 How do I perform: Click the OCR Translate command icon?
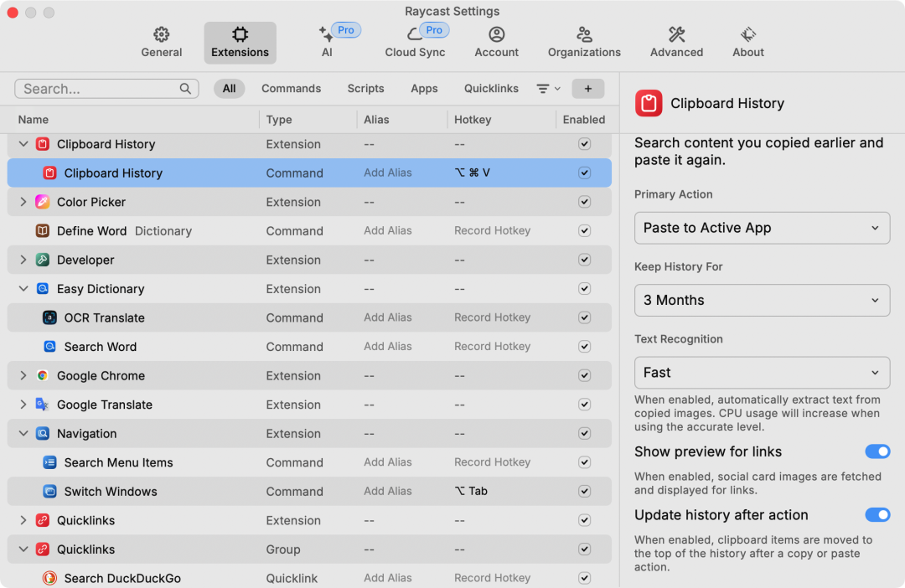[49, 317]
